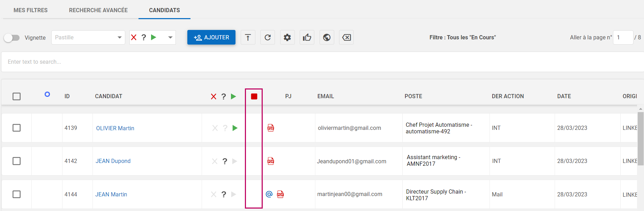This screenshot has height=211, width=644.
Task: Open candidate JEAN Dupond link
Action: click(x=113, y=161)
